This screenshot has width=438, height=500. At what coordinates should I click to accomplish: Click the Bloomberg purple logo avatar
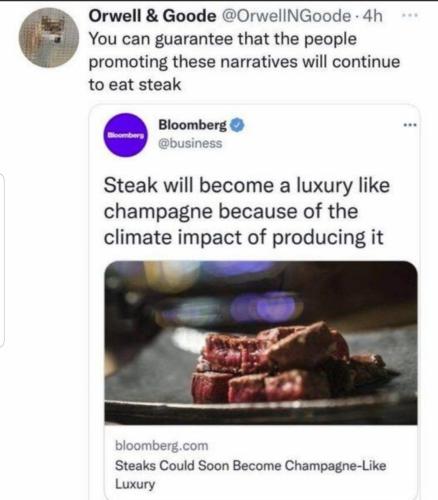coord(126,135)
